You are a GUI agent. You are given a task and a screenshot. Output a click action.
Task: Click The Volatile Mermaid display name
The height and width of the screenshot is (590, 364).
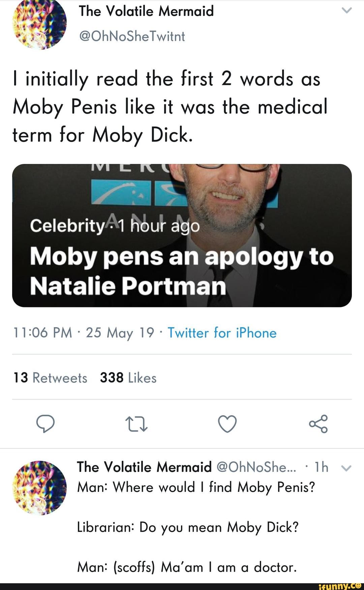[x=146, y=11]
